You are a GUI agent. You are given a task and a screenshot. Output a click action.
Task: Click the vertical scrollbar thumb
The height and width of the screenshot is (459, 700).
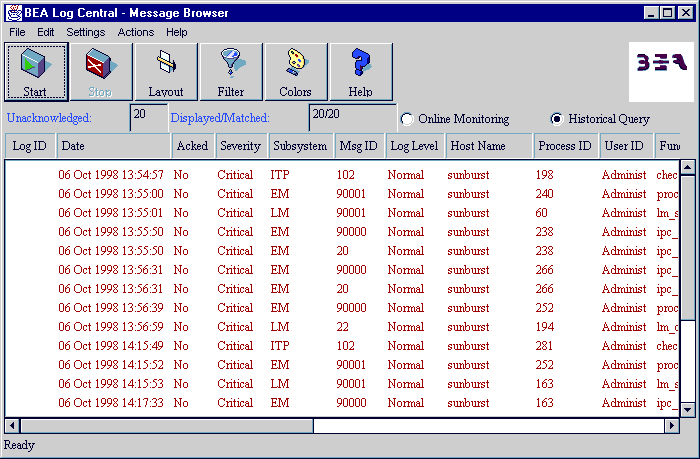point(688,248)
